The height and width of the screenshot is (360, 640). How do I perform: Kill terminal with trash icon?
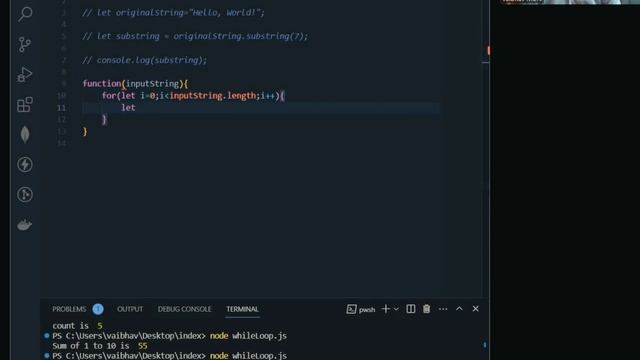pyautogui.click(x=427, y=309)
